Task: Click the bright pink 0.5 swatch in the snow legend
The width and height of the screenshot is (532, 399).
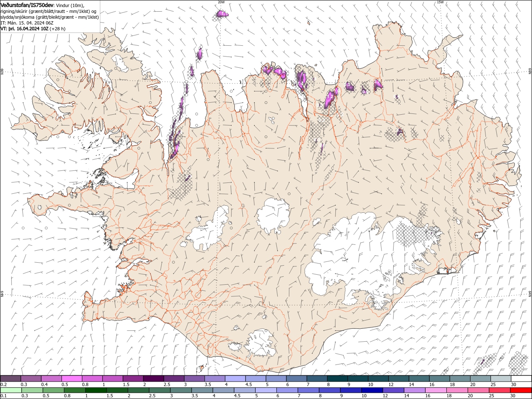Action: pos(72,379)
